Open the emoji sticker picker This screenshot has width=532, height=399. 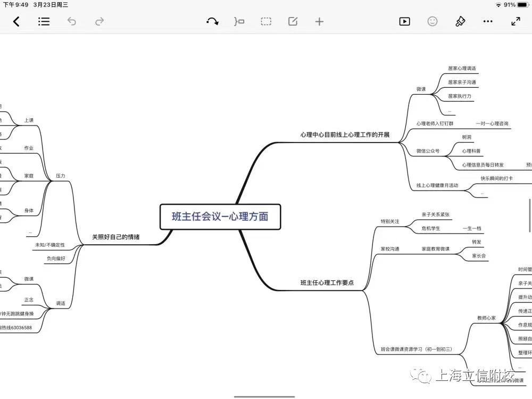(433, 21)
